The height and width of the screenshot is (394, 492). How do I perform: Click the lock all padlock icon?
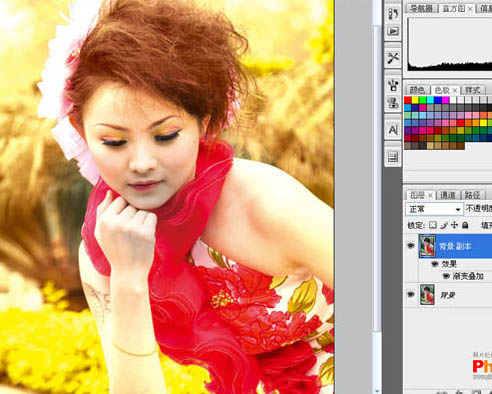point(465,225)
